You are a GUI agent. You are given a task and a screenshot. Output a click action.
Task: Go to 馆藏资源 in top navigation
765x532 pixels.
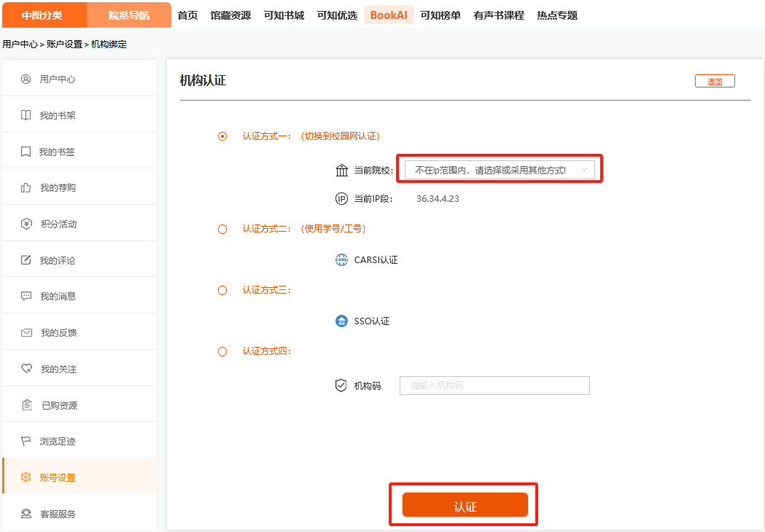[230, 15]
